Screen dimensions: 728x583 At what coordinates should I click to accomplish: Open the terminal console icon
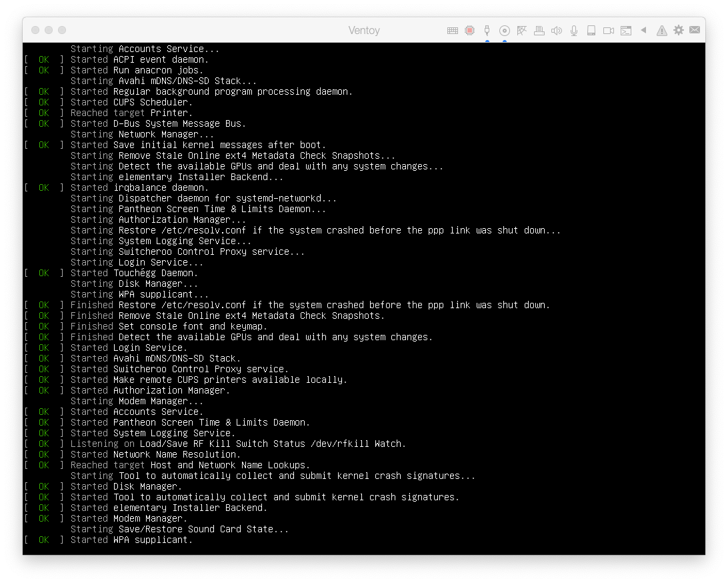pos(625,31)
